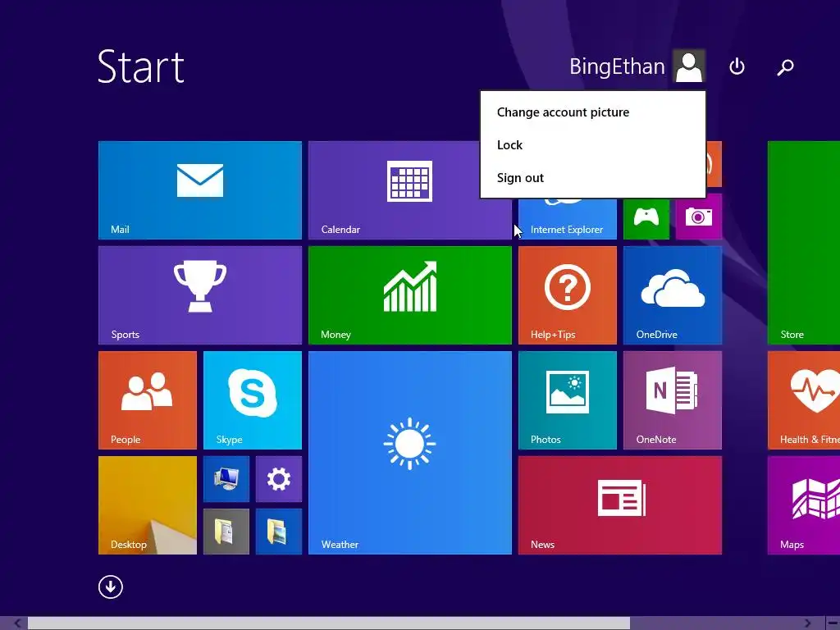Image resolution: width=840 pixels, height=630 pixels.
Task: Click the scrollbar left arrow
Action: point(18,623)
